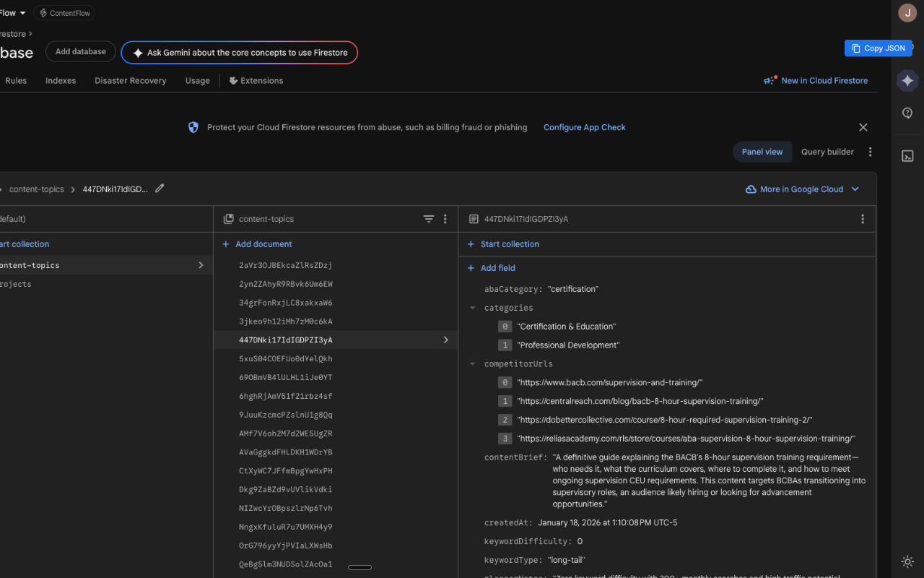Click the keywordType value "long-tail"
The width and height of the screenshot is (924, 578).
[567, 560]
